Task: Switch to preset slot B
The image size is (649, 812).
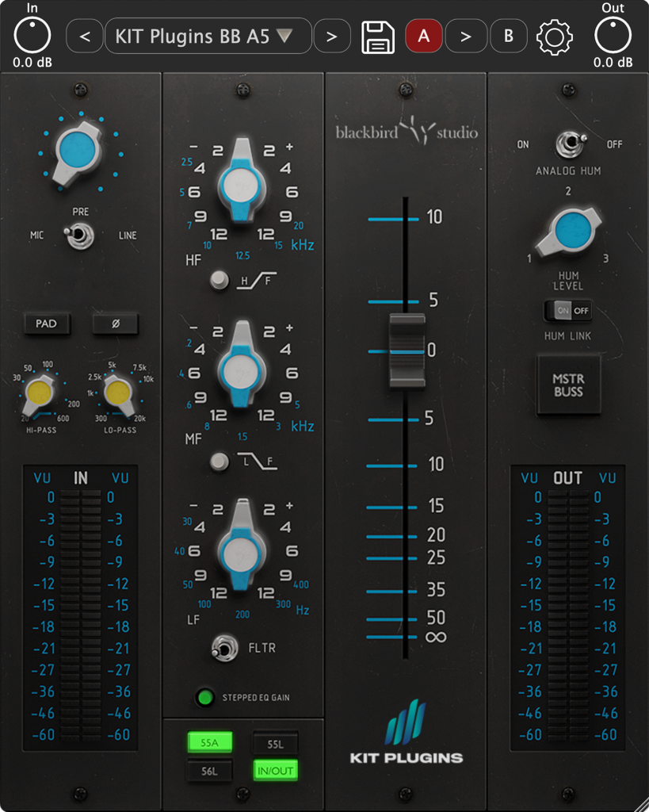Action: (510, 36)
